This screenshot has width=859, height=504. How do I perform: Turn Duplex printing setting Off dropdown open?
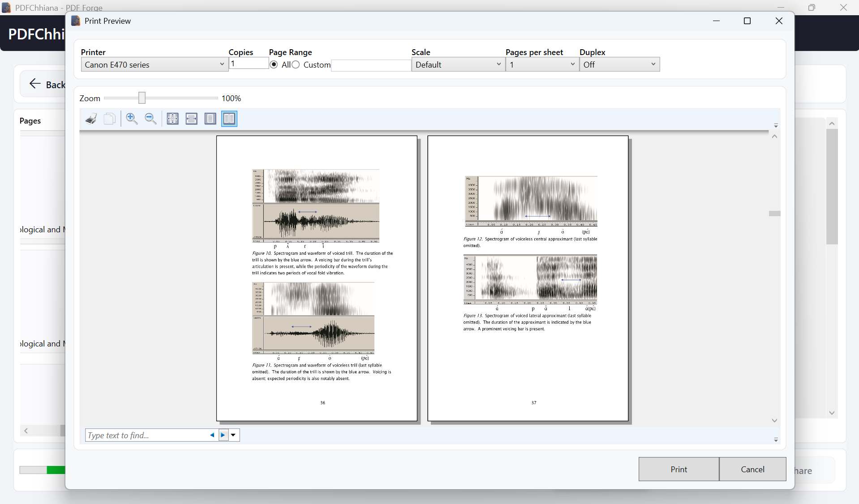(653, 64)
